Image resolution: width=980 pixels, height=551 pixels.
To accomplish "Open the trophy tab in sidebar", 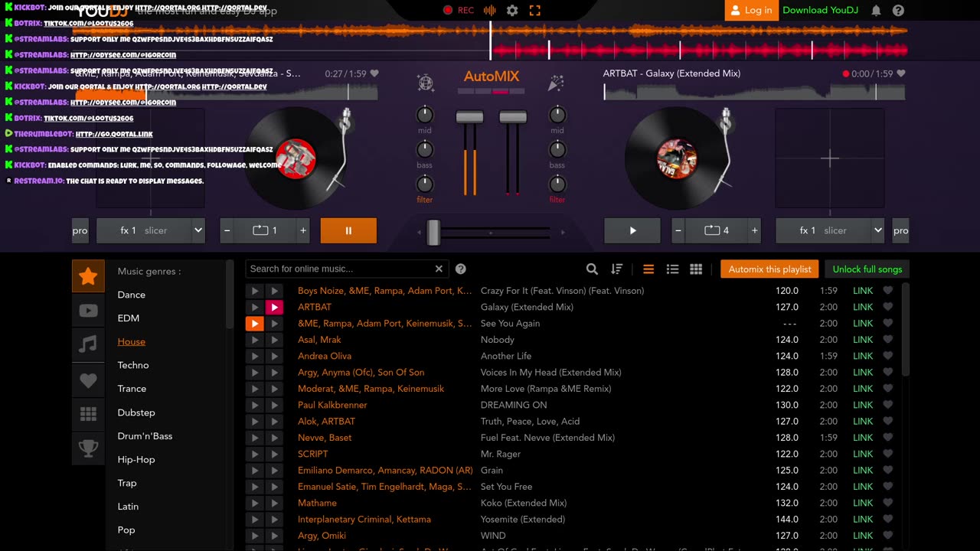I will click(88, 448).
